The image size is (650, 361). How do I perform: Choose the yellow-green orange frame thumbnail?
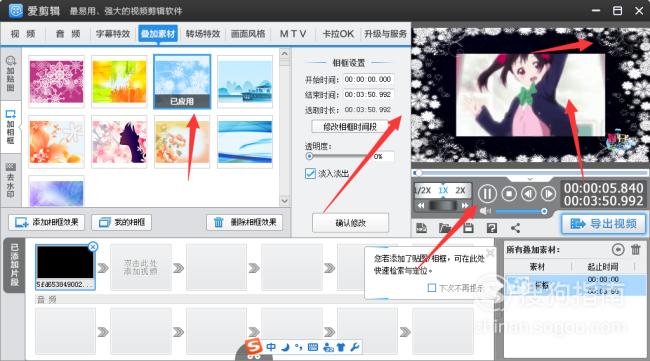pyautogui.click(x=119, y=82)
